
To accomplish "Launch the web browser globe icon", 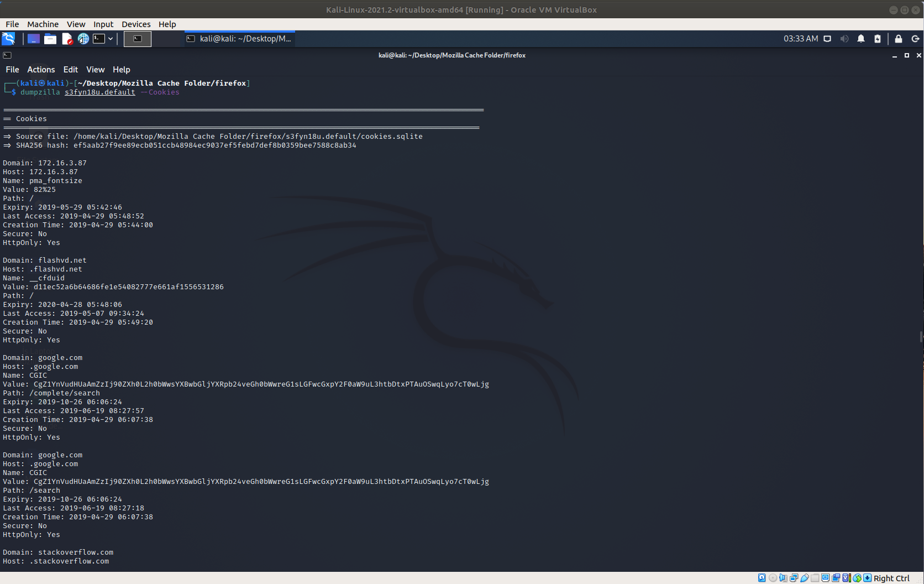I will 83,39.
